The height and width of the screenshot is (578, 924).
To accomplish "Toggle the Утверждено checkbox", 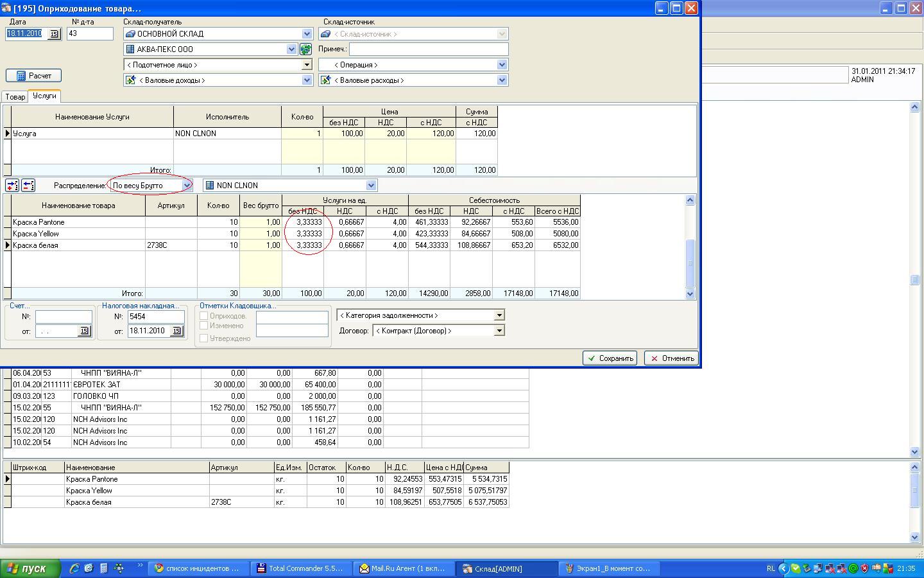I will click(204, 338).
